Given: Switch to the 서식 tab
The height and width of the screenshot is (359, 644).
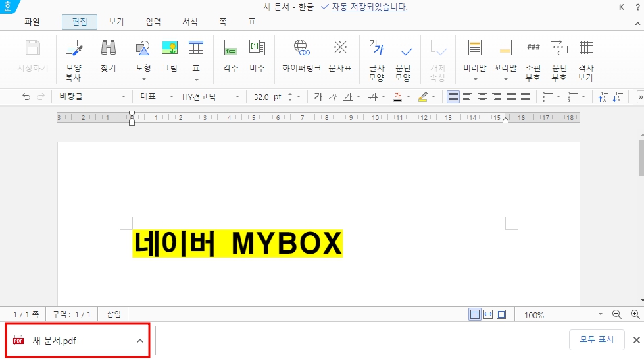Looking at the screenshot, I should pyautogui.click(x=189, y=22).
